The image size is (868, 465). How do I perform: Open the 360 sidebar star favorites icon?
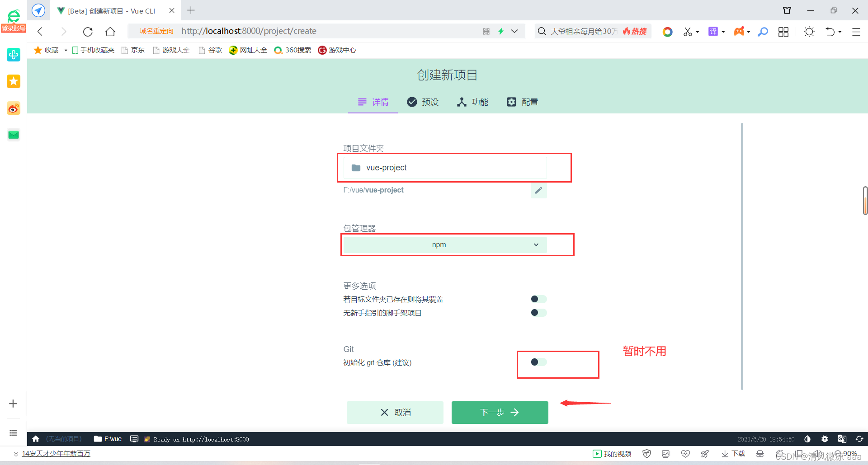pyautogui.click(x=14, y=81)
